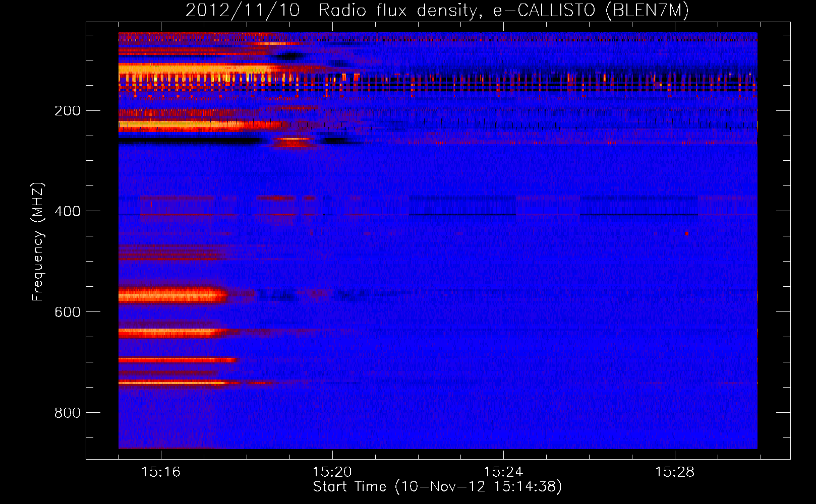This screenshot has height=504, width=816.
Task: Click the 15:24 time tick label
Action: (x=503, y=472)
